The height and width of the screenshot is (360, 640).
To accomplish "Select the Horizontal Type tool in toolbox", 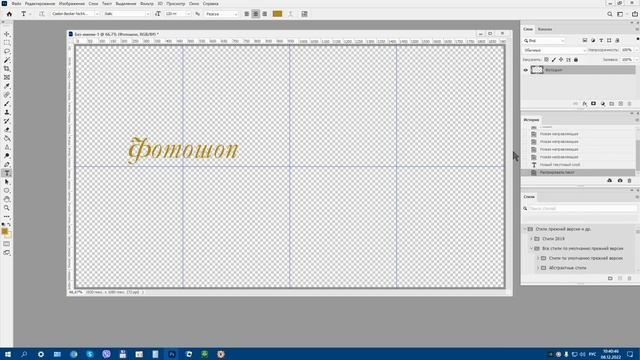I will (x=7, y=173).
